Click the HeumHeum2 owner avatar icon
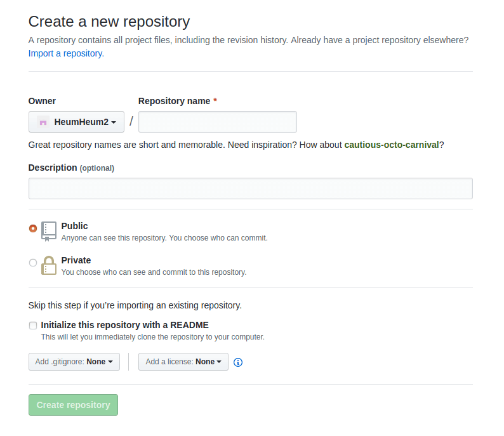504x436 pixels. [43, 122]
